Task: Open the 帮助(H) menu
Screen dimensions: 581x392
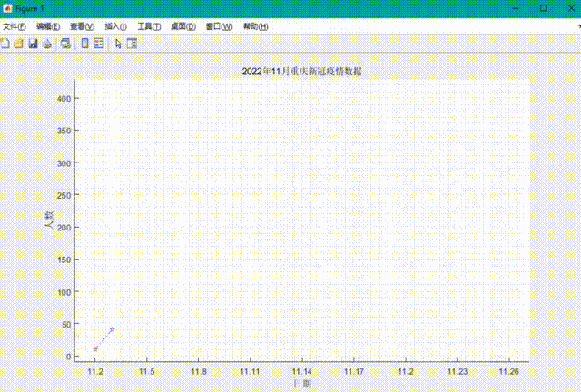Action: click(x=256, y=26)
